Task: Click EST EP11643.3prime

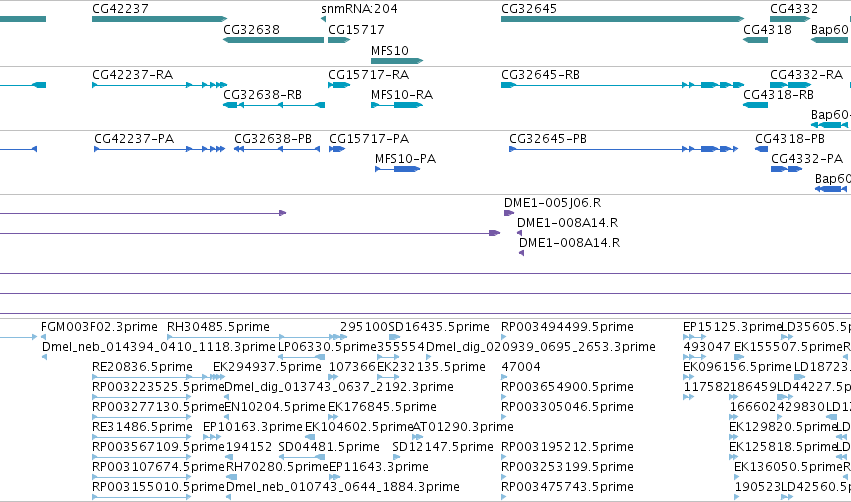Action: (379, 467)
